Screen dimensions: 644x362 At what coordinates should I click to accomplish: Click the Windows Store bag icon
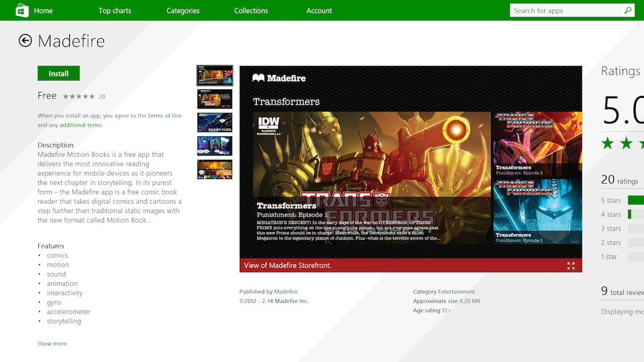click(22, 10)
